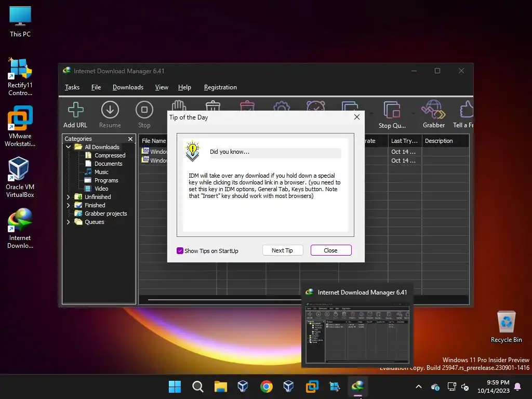
Task: Show hidden system tray icons
Action: pyautogui.click(x=419, y=387)
